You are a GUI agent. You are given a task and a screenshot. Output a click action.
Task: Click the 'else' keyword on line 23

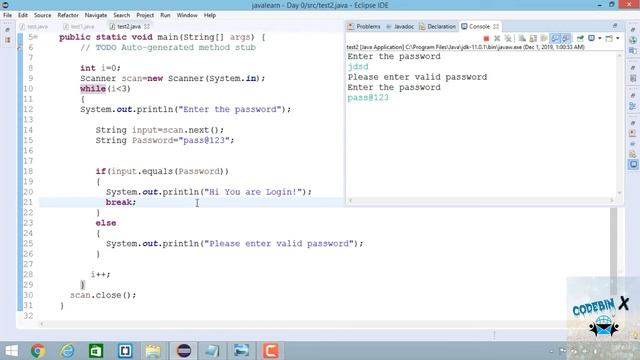point(106,223)
